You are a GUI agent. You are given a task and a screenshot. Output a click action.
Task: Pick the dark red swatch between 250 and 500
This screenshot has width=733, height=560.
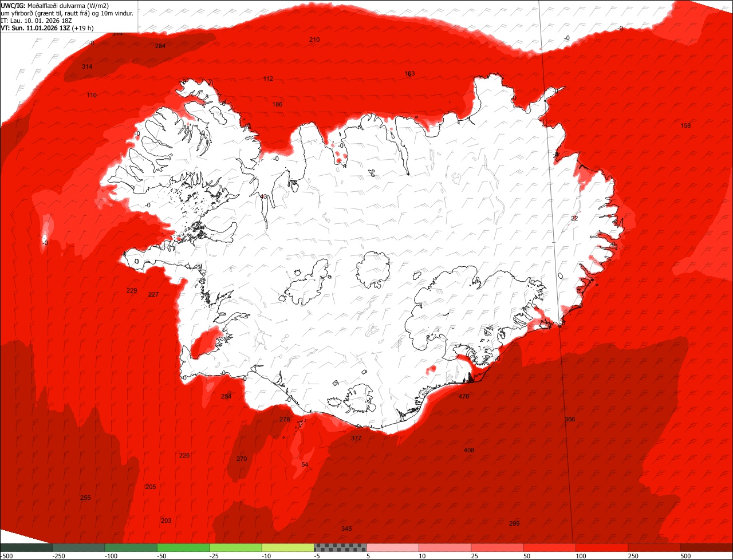654,548
